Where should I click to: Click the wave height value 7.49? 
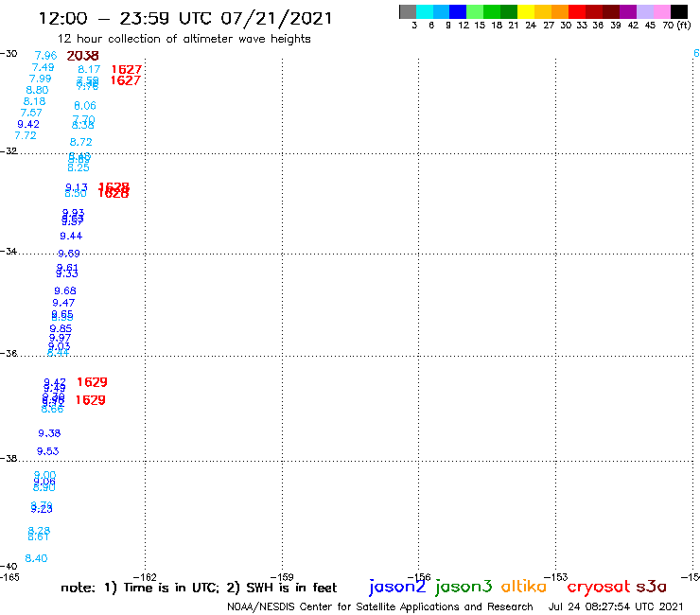[x=43, y=67]
